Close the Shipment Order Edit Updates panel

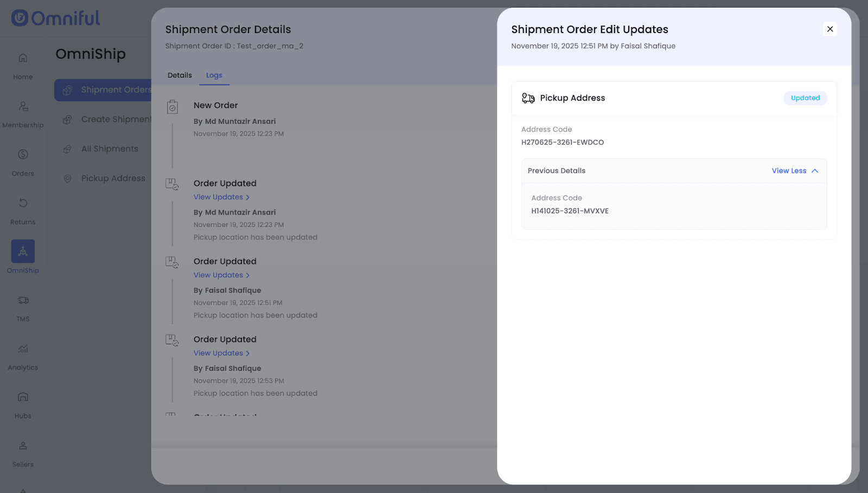pyautogui.click(x=829, y=29)
